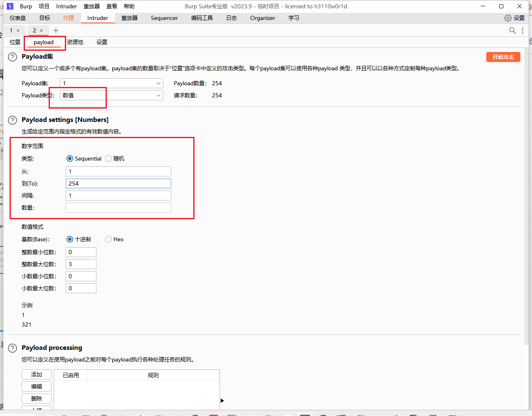Open the vertical dots options menu
Image resolution: width=532 pixels, height=416 pixels.
click(x=522, y=30)
